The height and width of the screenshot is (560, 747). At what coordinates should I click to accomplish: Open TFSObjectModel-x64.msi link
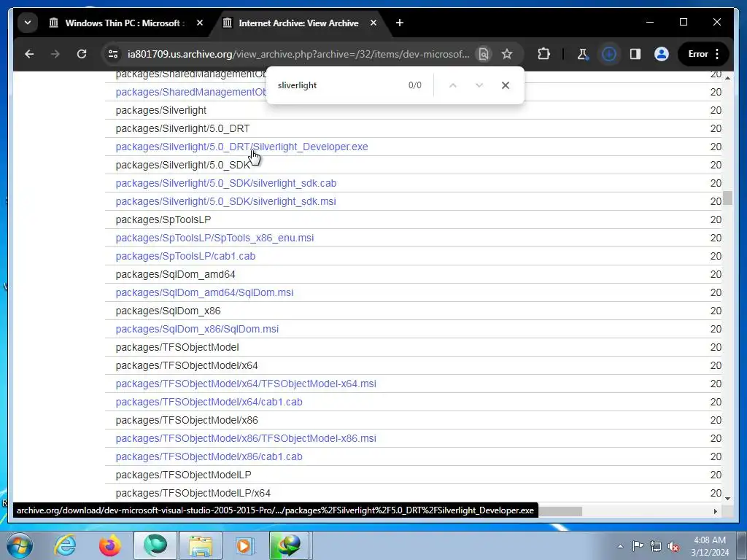tap(246, 384)
